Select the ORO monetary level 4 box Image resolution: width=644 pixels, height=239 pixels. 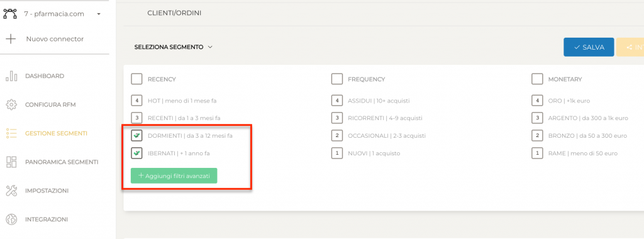pos(537,101)
